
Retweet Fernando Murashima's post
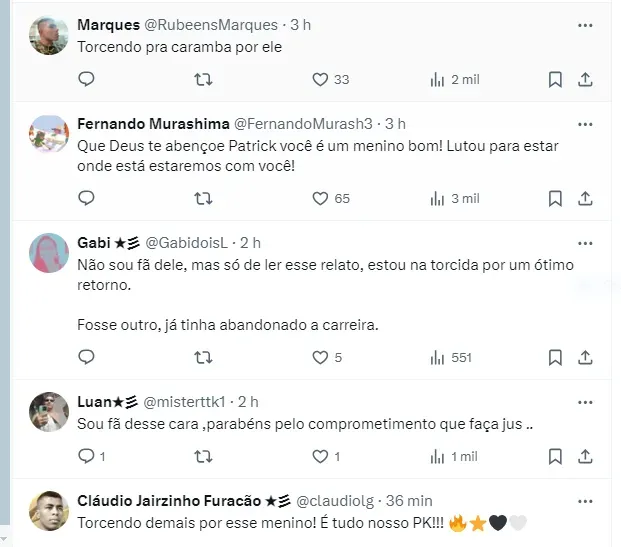click(202, 199)
